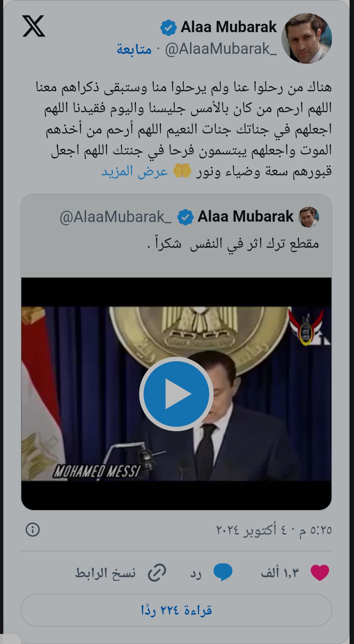Follow the account via متابعة link

[134, 49]
